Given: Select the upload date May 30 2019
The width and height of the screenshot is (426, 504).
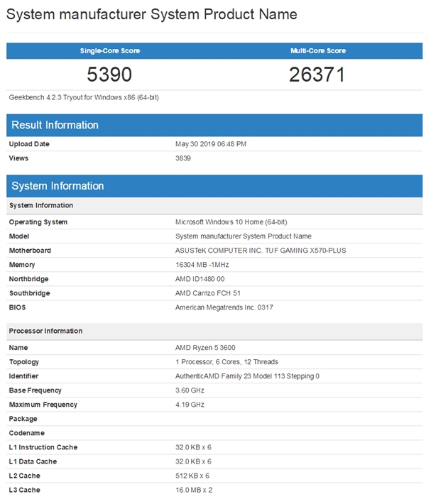Looking at the screenshot, I should pos(211,144).
